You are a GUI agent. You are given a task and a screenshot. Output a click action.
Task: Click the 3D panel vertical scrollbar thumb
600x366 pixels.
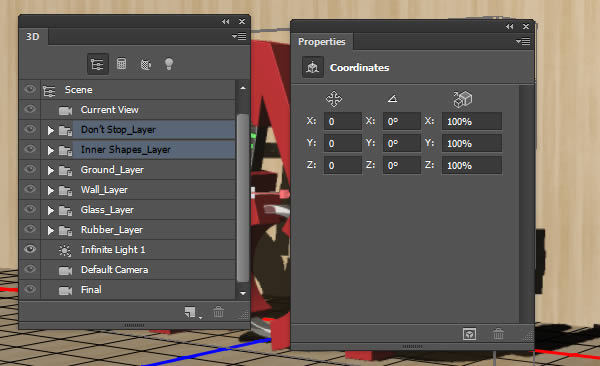pyautogui.click(x=243, y=198)
